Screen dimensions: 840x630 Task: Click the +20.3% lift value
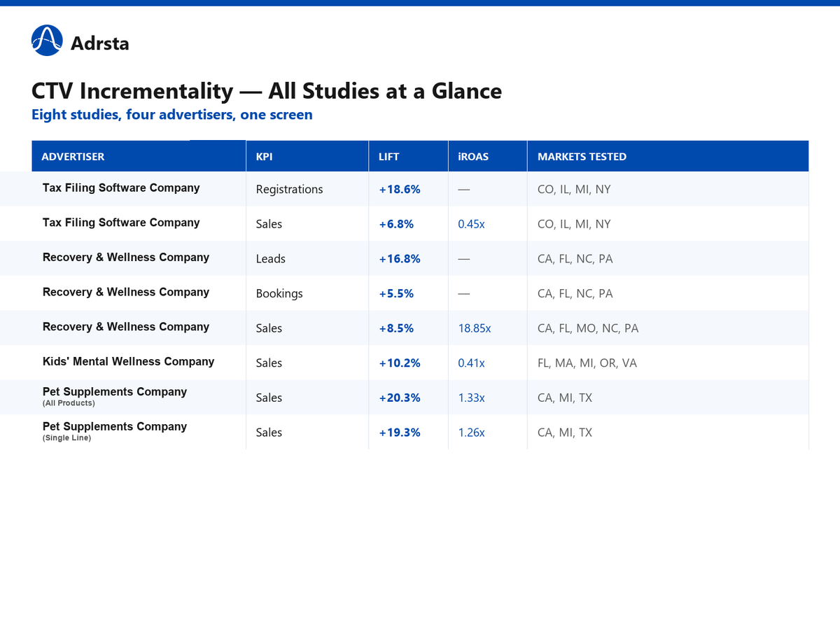click(400, 398)
